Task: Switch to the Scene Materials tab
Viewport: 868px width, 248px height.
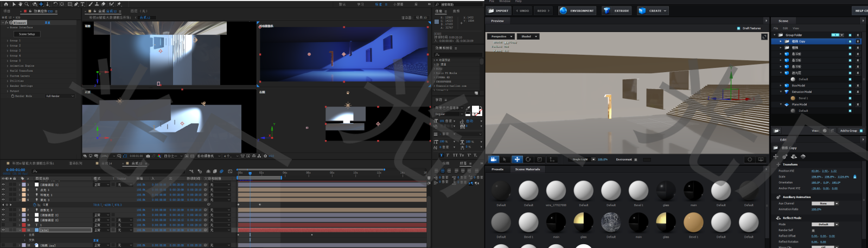Action: point(527,169)
